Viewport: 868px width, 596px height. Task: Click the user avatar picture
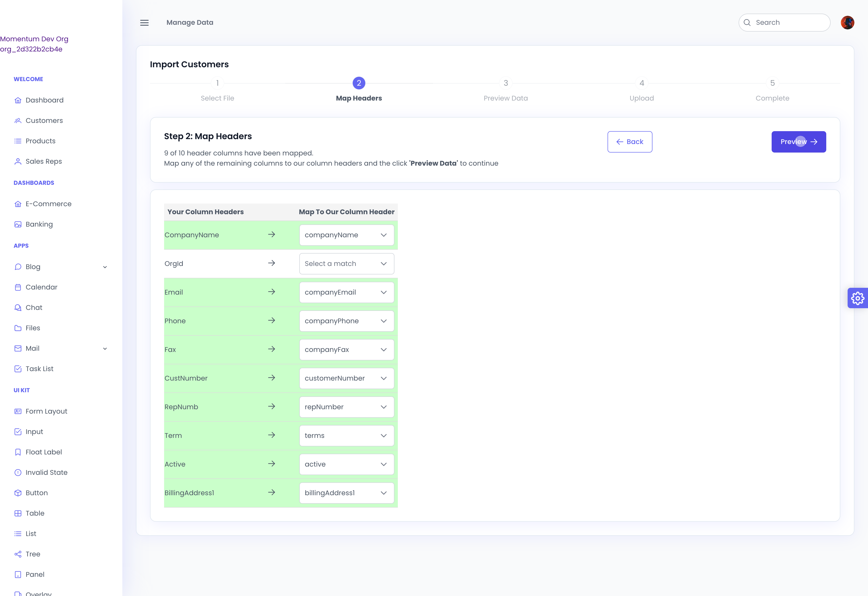coord(847,22)
